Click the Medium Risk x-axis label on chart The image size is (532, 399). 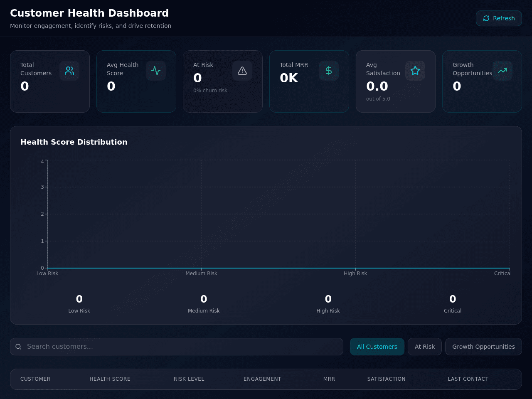pos(202,273)
